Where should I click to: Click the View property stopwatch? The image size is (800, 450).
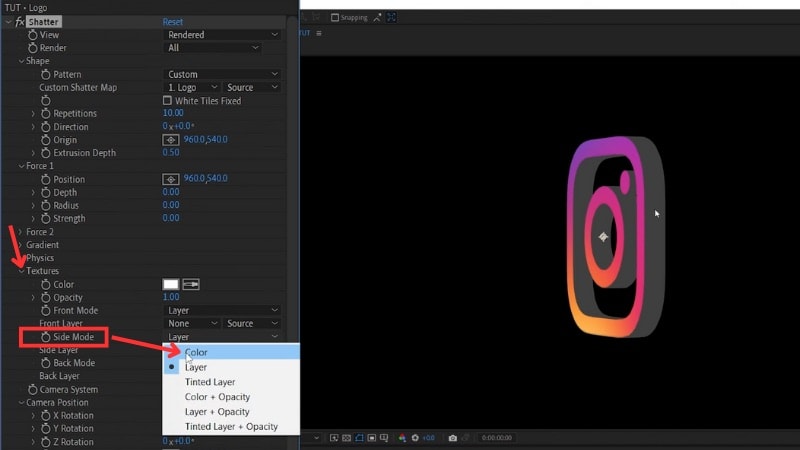click(33, 35)
